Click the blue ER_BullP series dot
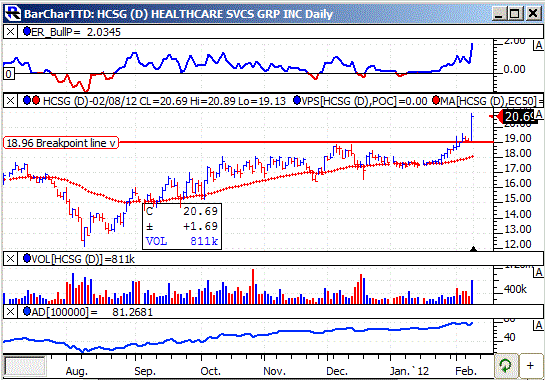 click(x=27, y=31)
